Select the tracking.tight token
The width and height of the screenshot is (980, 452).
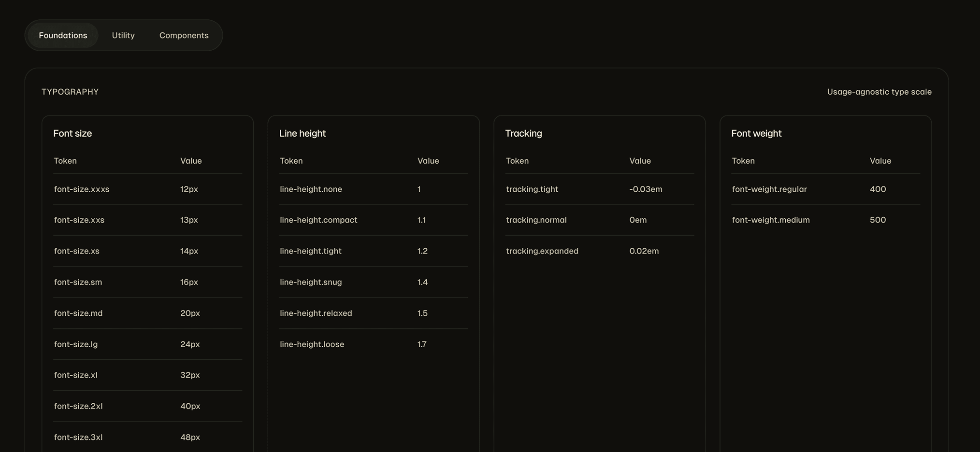[532, 189]
